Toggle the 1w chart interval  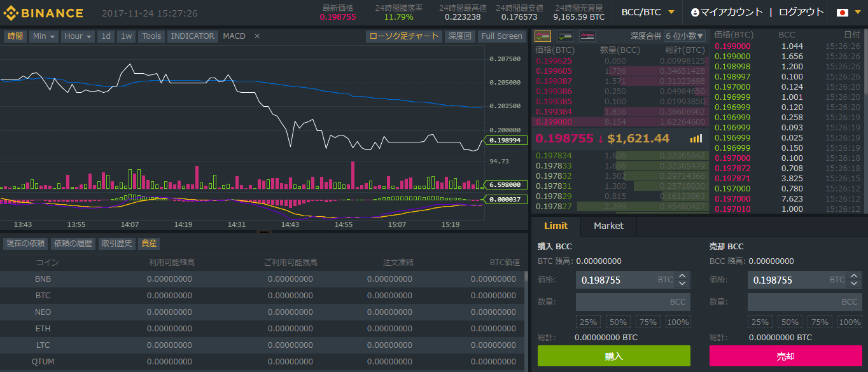point(127,36)
